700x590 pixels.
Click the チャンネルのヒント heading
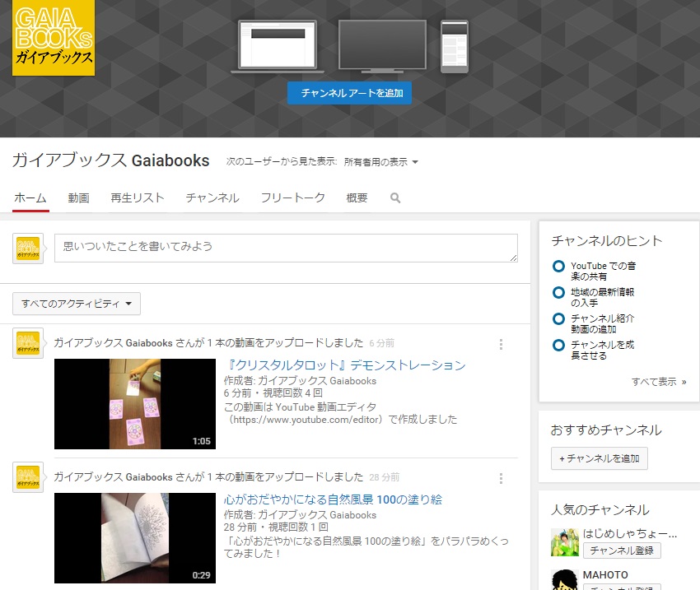(x=607, y=241)
